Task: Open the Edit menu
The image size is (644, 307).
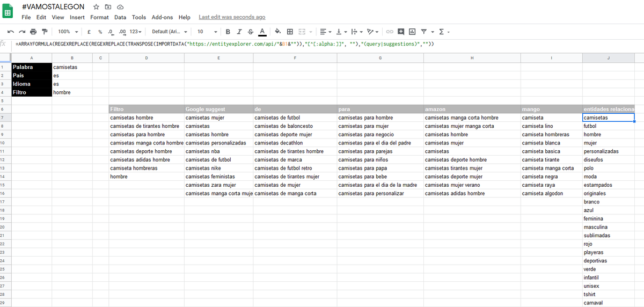Action: 41,17
